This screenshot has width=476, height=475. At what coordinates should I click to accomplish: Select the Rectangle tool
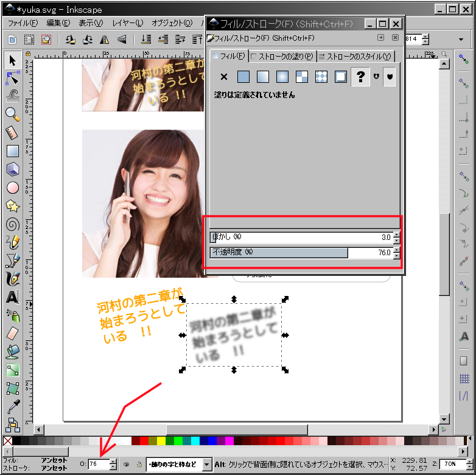(x=12, y=151)
